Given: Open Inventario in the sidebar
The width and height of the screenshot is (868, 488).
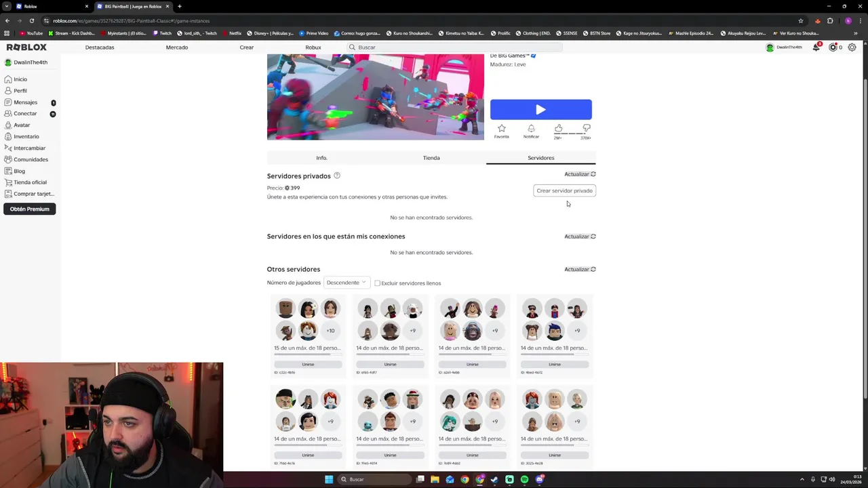Looking at the screenshot, I should coord(22,137).
